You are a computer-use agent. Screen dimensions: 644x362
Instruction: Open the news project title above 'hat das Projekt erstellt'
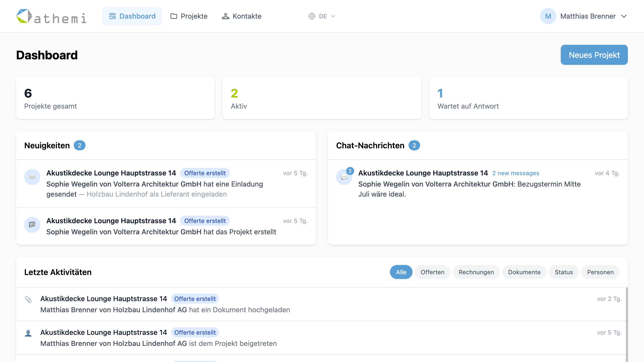[111, 221]
